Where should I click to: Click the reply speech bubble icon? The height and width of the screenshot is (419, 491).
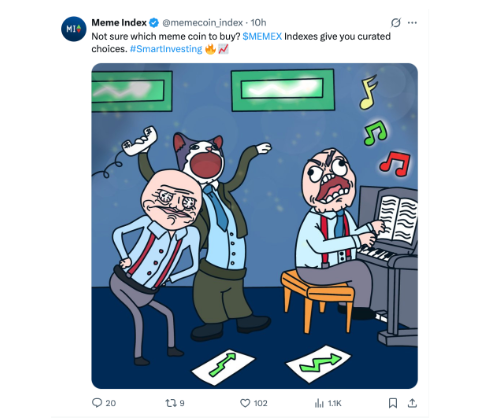97,403
